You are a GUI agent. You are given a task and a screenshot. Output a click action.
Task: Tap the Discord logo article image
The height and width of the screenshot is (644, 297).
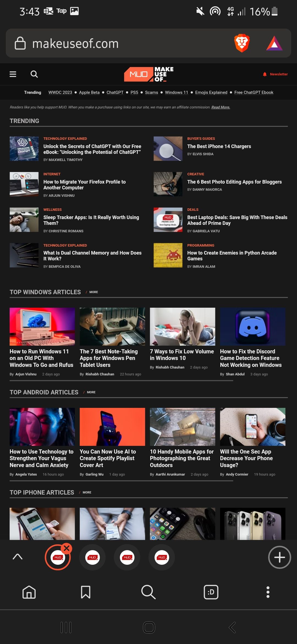pyautogui.click(x=253, y=326)
